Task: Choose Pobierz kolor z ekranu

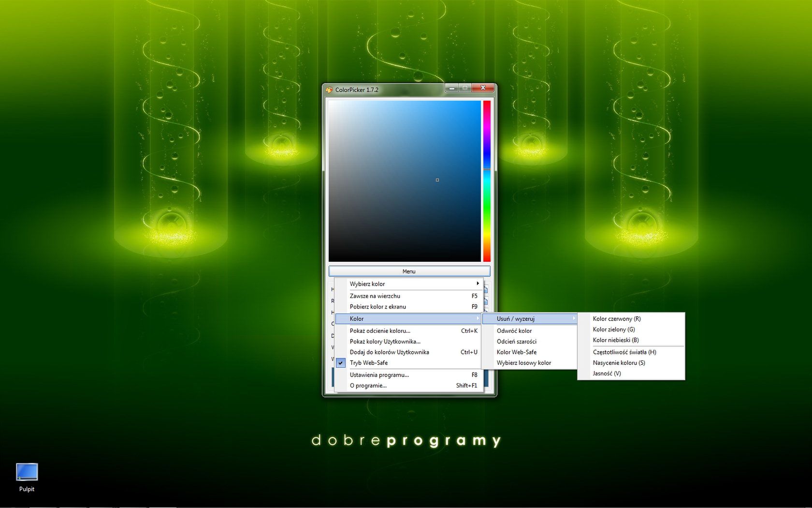Action: coord(408,307)
